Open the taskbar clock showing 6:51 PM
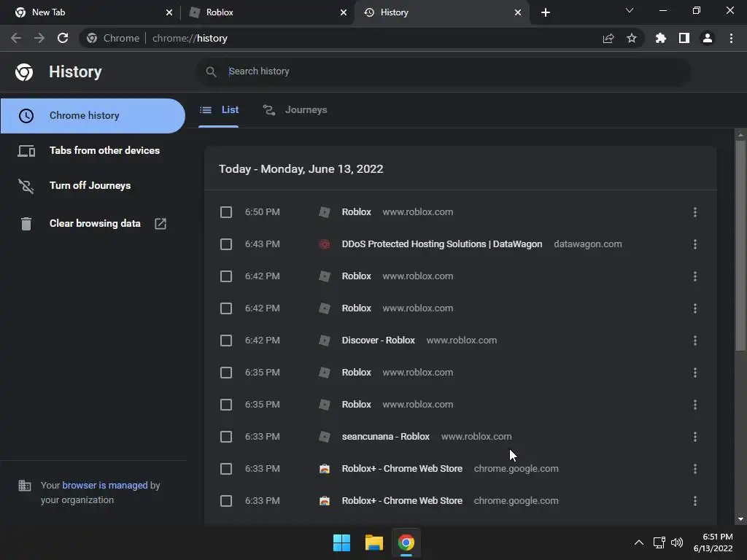This screenshot has height=560, width=747. 713,542
